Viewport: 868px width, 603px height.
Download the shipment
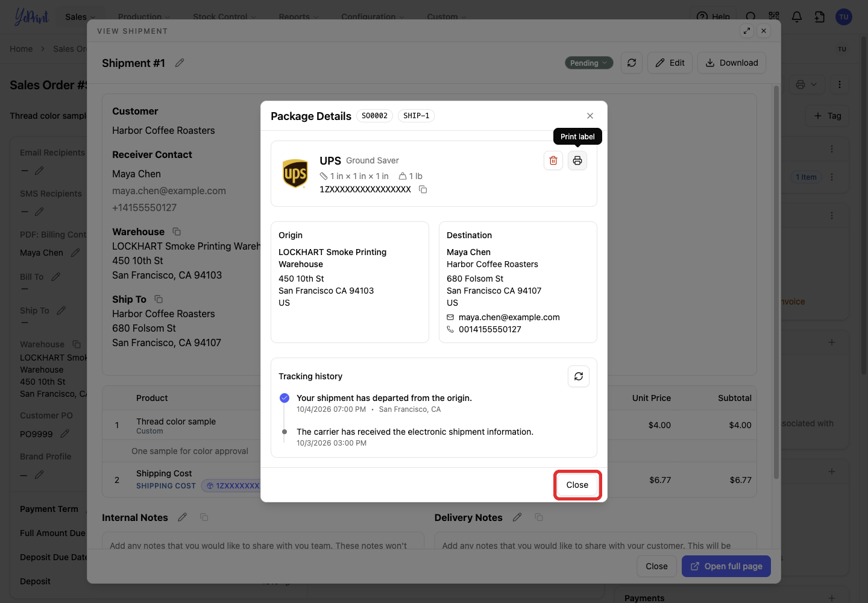tap(732, 63)
